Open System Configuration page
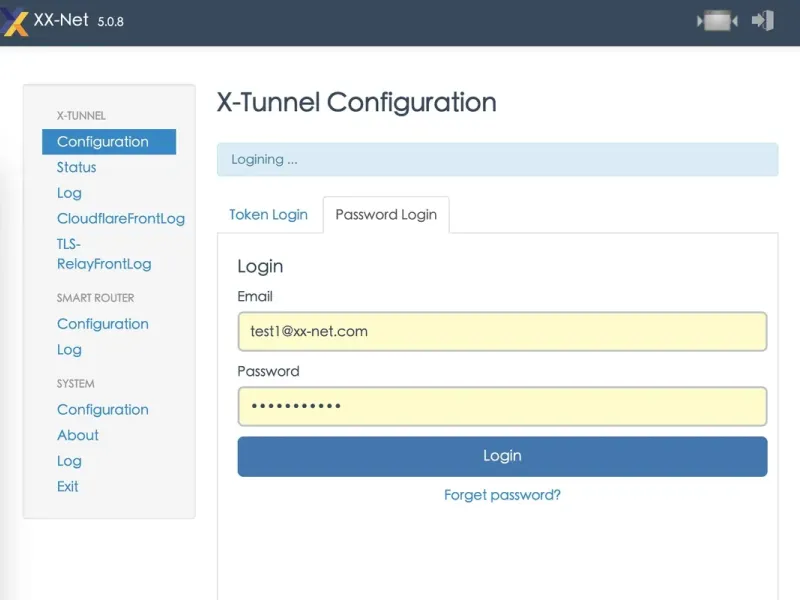This screenshot has width=800, height=600. 103,410
